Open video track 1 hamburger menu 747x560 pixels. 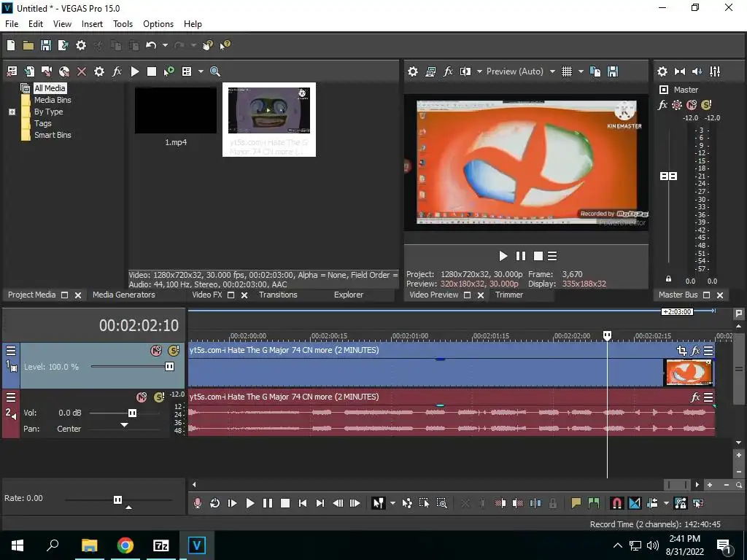tap(10, 351)
